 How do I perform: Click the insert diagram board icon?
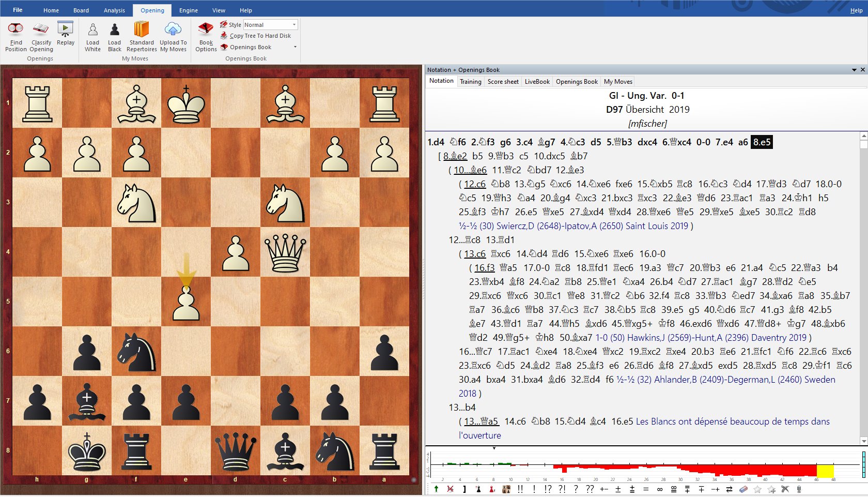click(x=506, y=489)
